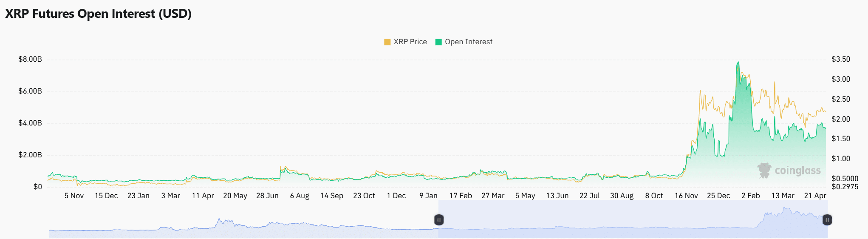
Task: Click the 6 Aug date label
Action: (300, 196)
